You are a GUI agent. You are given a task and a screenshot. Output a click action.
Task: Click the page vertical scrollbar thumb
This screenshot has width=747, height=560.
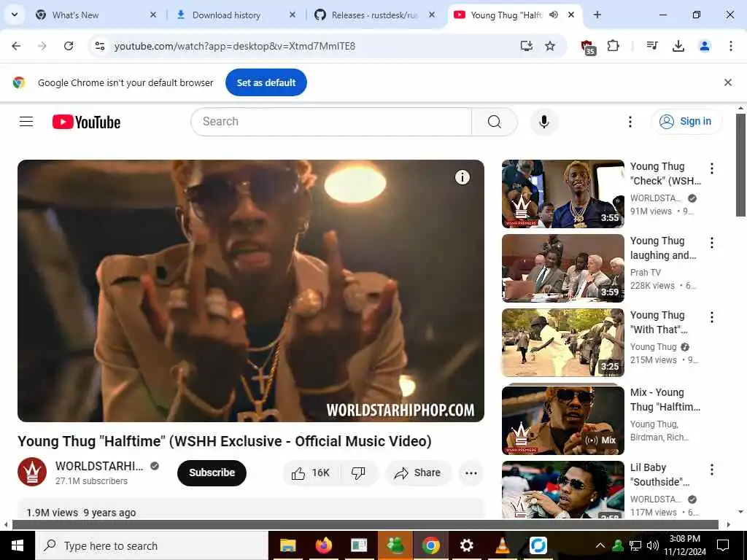click(x=740, y=166)
